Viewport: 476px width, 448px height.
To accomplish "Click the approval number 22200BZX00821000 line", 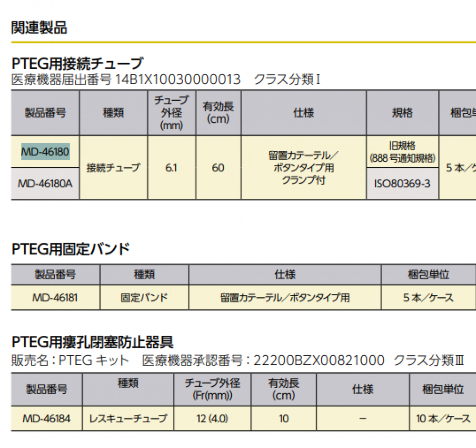I will tap(238, 360).
